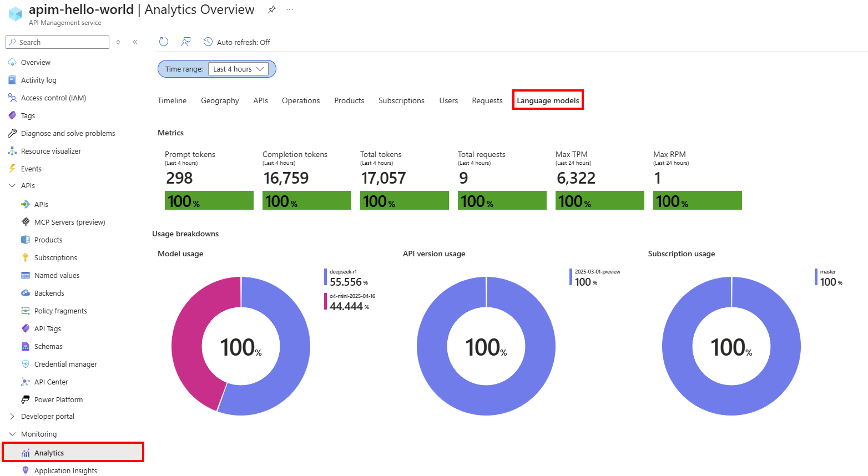The width and height of the screenshot is (868, 476).
Task: Open Application Insights under Monitoring
Action: [65, 470]
